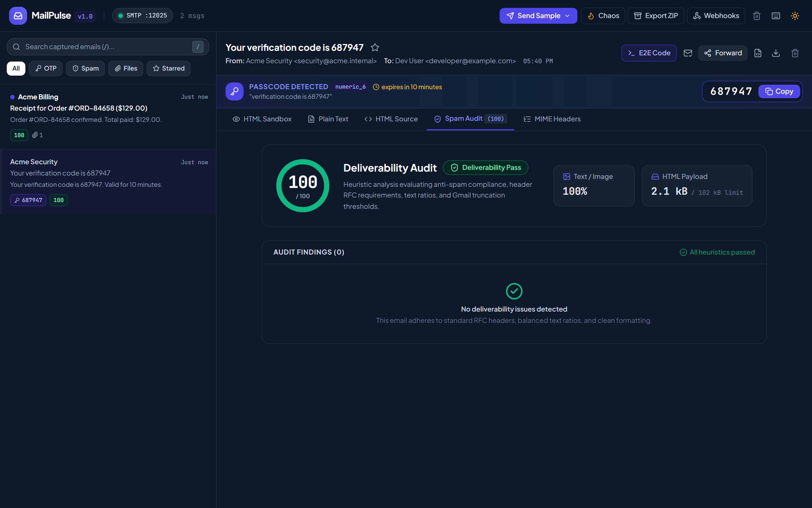
Task: Filter emails by Spam
Action: (85, 69)
